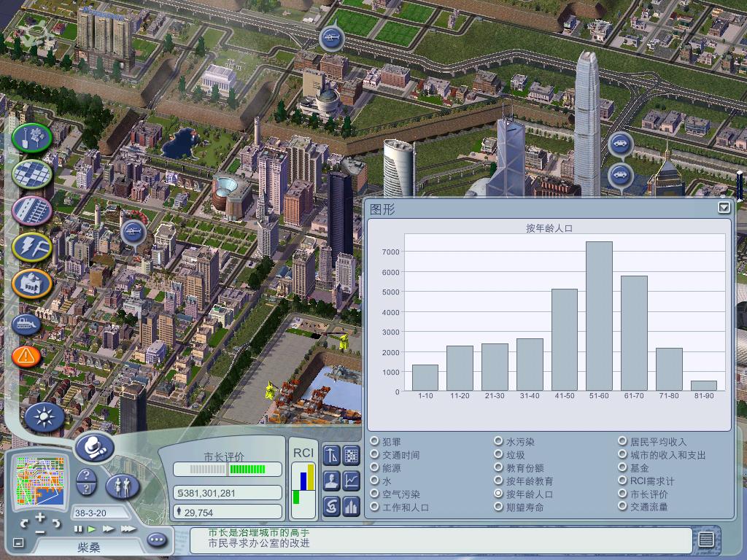Select the bulldozer demolish tool
This screenshot has width=747, height=560.
pyautogui.click(x=26, y=324)
